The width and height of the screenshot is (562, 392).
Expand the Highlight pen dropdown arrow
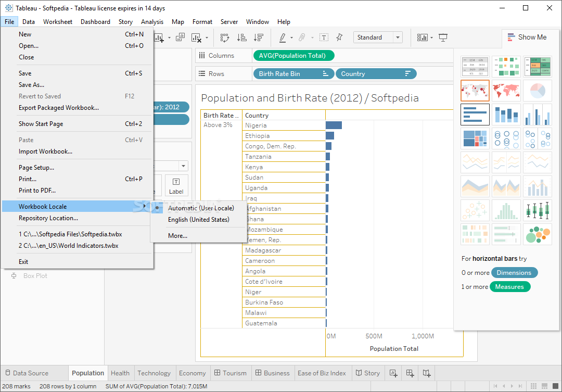291,37
